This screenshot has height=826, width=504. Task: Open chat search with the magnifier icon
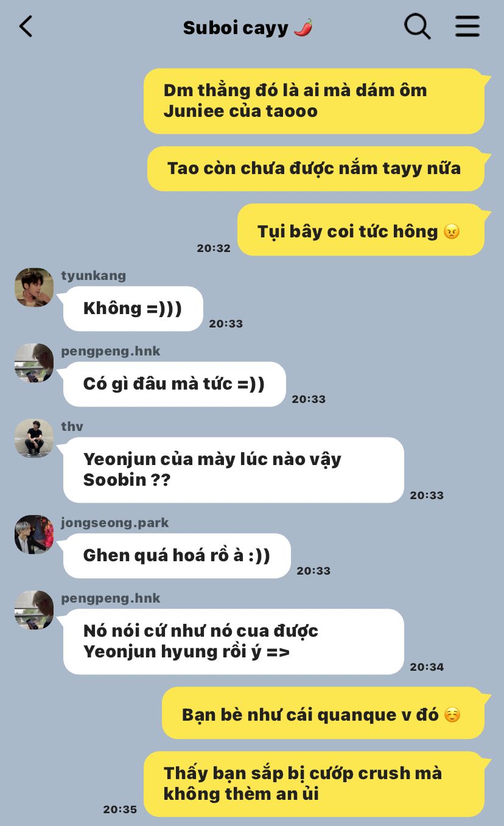pyautogui.click(x=418, y=27)
